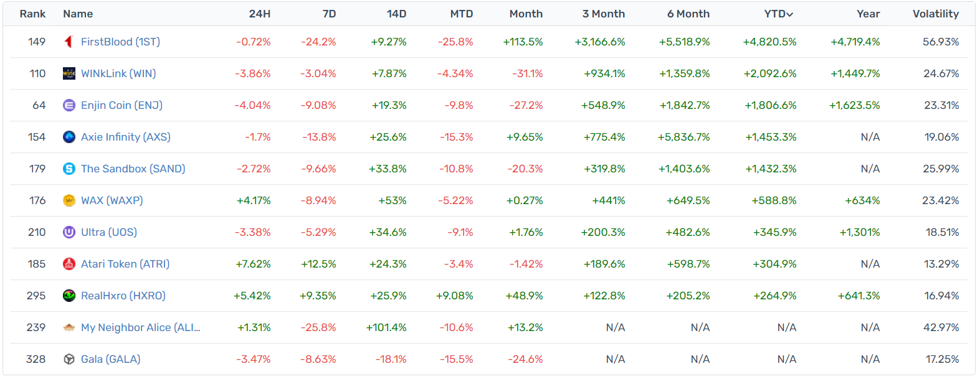Click the Gala coin logo icon

[x=69, y=359]
